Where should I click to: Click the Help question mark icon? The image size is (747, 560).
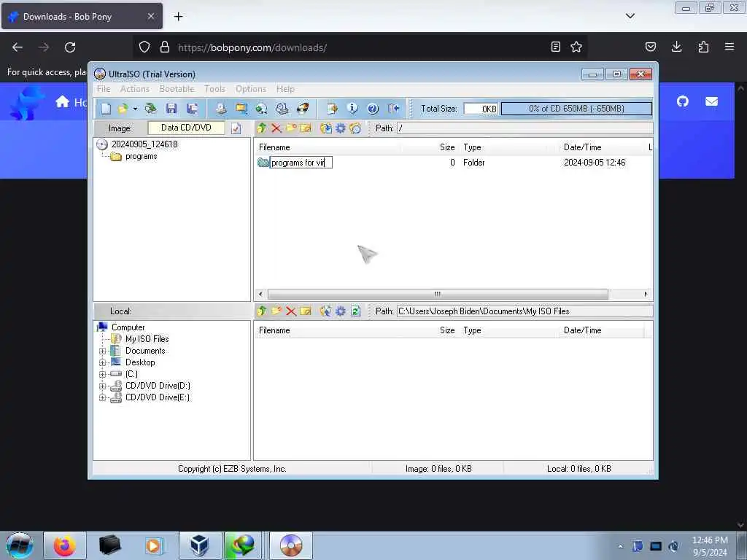pos(373,109)
